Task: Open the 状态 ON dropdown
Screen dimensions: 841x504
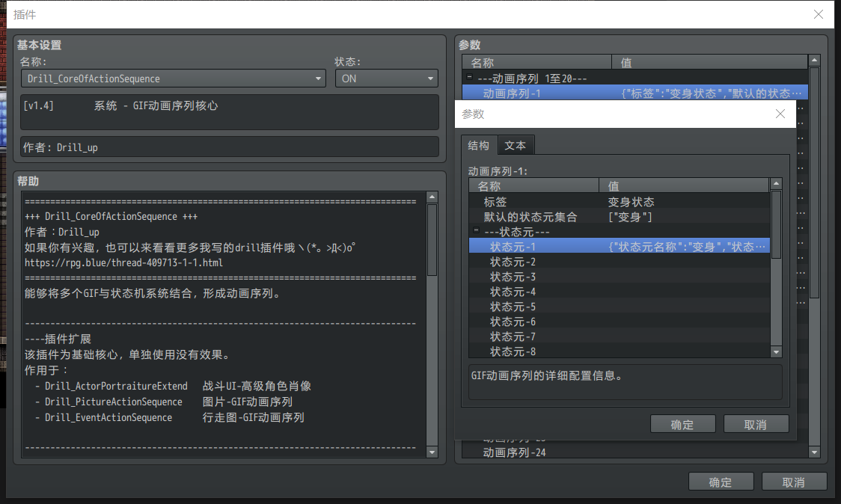Action: (x=386, y=79)
